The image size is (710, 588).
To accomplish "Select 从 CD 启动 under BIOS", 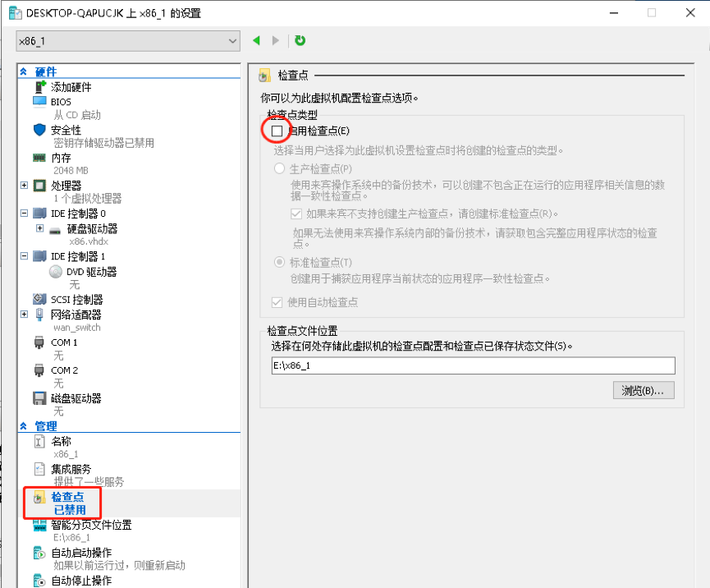I will coord(77,115).
